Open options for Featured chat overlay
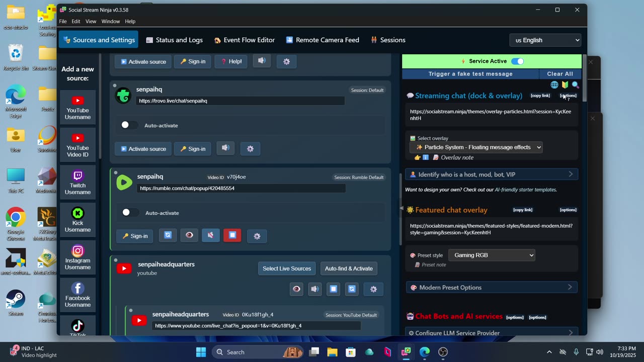The width and height of the screenshot is (644, 362). [x=568, y=210]
